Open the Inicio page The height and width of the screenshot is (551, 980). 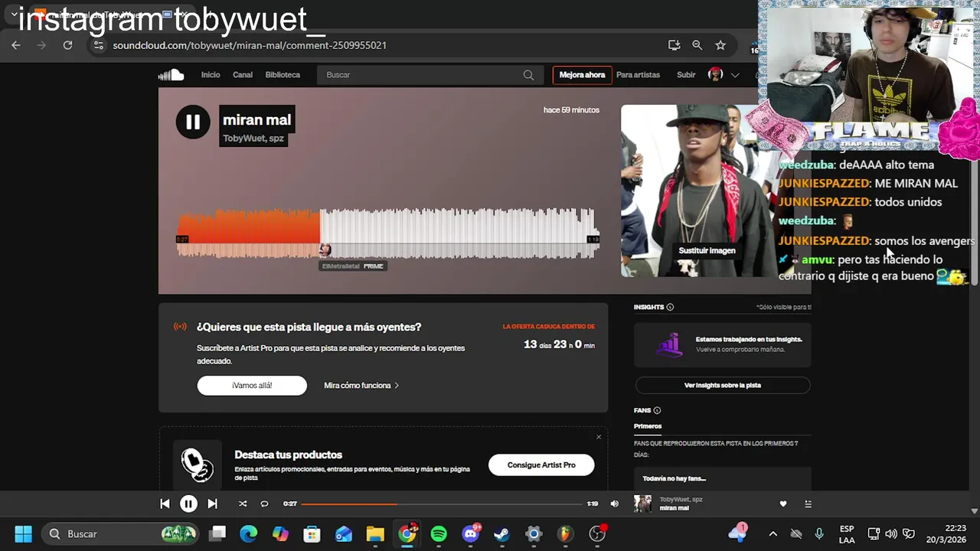click(211, 75)
